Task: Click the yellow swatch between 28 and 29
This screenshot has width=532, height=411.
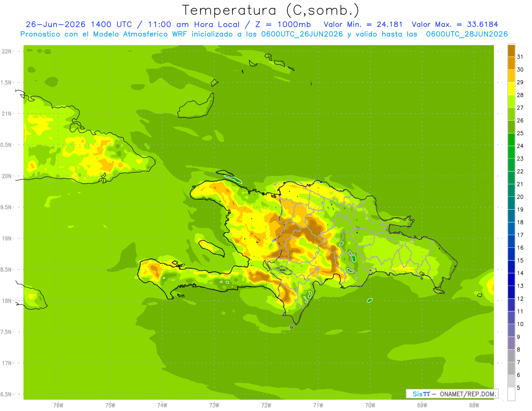Action: pyautogui.click(x=511, y=89)
